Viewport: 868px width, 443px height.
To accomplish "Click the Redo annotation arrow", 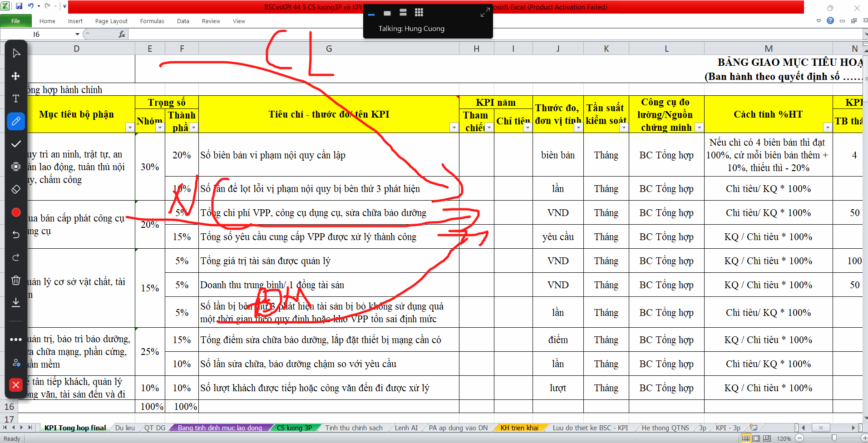I will coord(16,257).
